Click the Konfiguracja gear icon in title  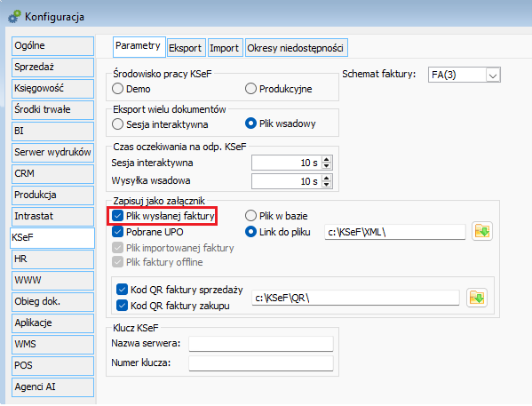pos(14,17)
